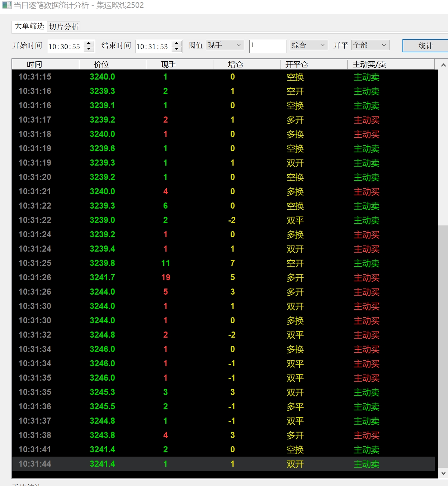Image resolution: width=448 pixels, height=486 pixels.
Task: Increase end time with up stepper arrow
Action: point(177,43)
